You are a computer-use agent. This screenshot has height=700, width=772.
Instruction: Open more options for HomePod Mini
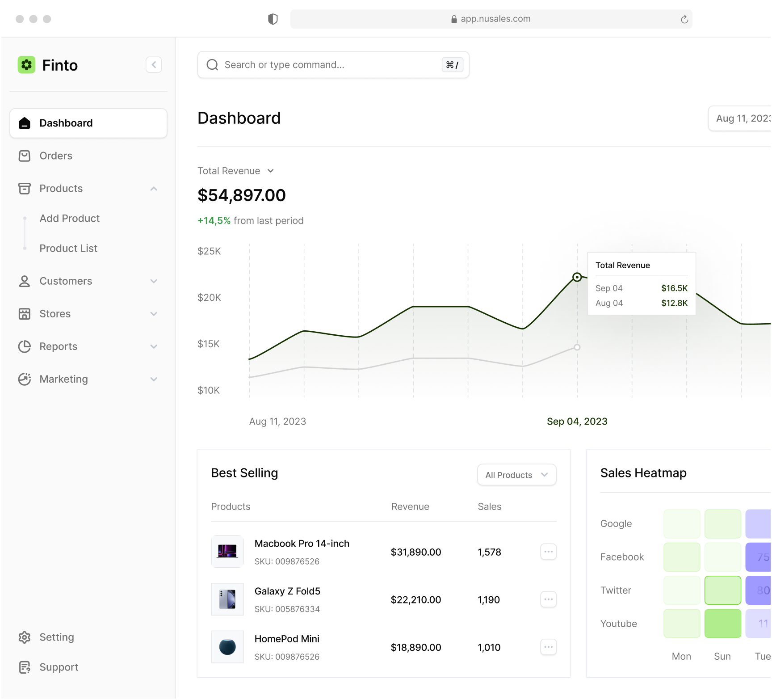(x=548, y=647)
